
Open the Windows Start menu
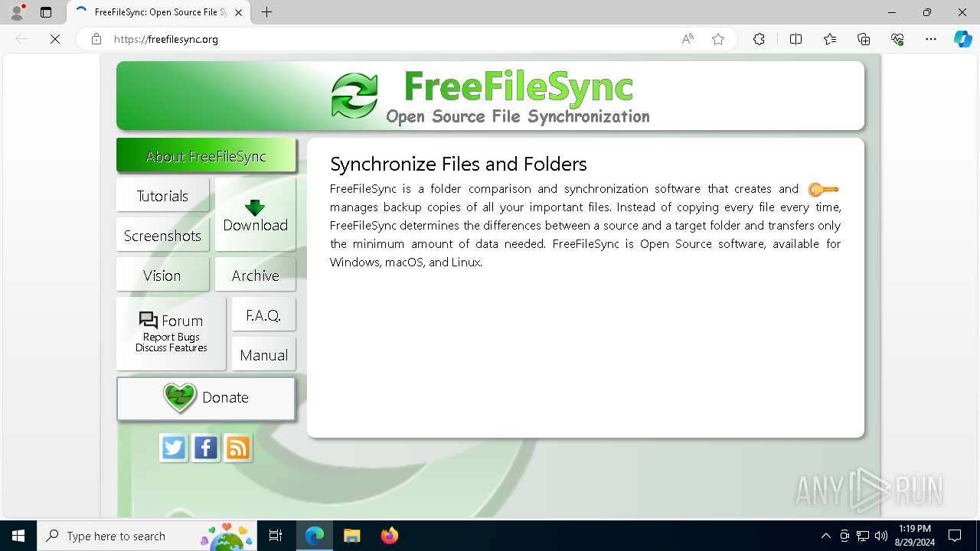18,536
